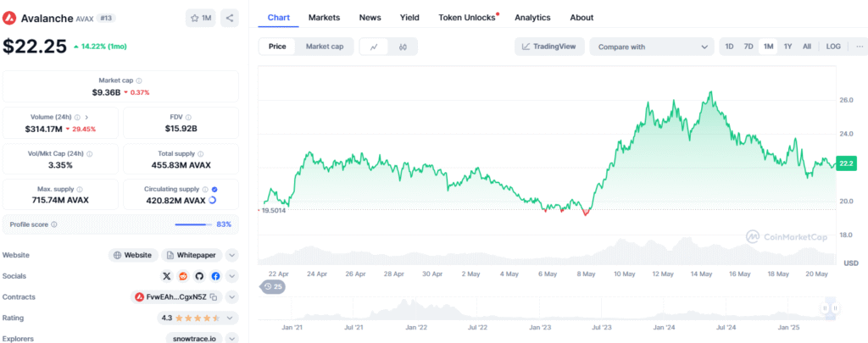Expand Socials row chevron
The image size is (868, 343).
232,276
